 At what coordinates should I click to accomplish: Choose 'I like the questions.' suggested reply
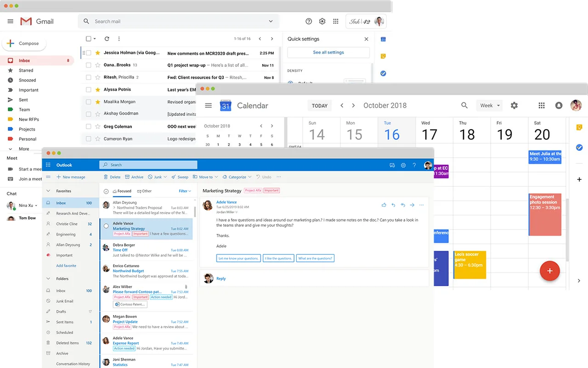(278, 259)
